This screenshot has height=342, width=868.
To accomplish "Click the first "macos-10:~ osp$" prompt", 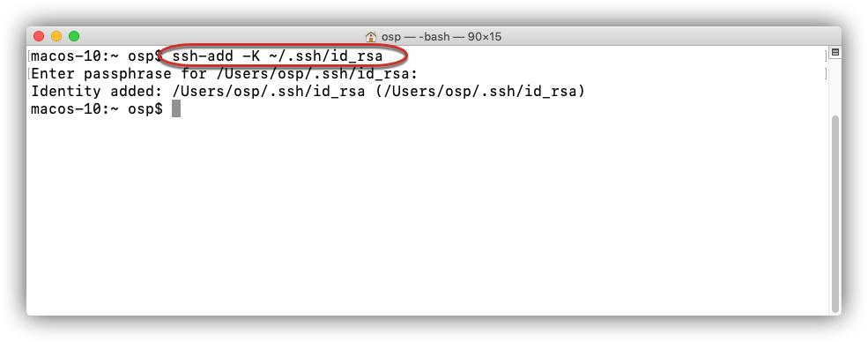I will click(x=97, y=56).
